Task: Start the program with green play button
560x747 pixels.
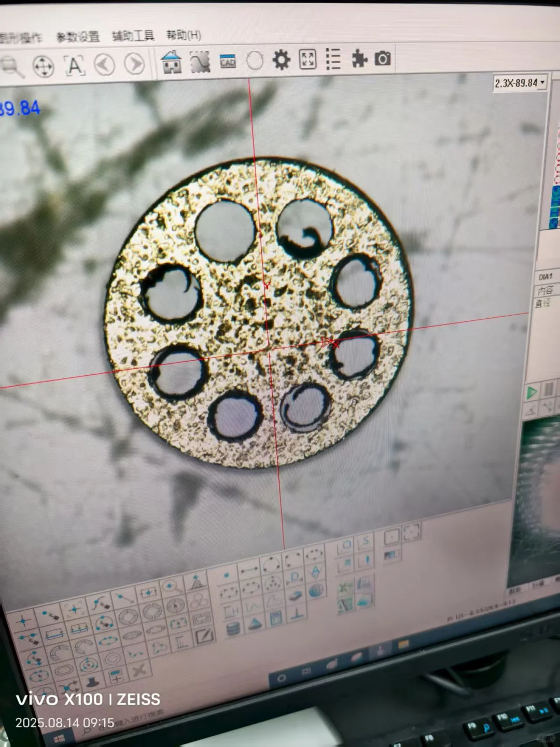Action: pyautogui.click(x=532, y=392)
